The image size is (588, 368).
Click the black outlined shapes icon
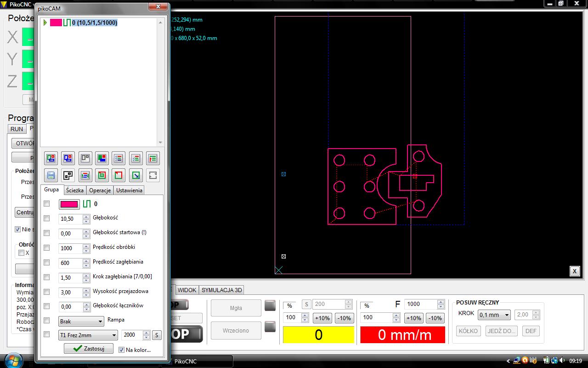tap(68, 175)
